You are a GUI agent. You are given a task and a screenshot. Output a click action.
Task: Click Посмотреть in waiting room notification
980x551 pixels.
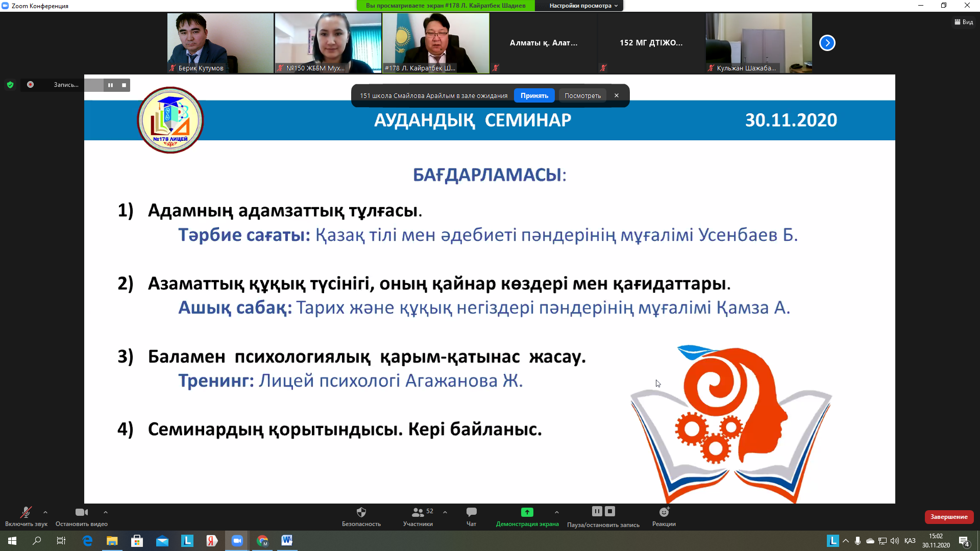pos(582,95)
